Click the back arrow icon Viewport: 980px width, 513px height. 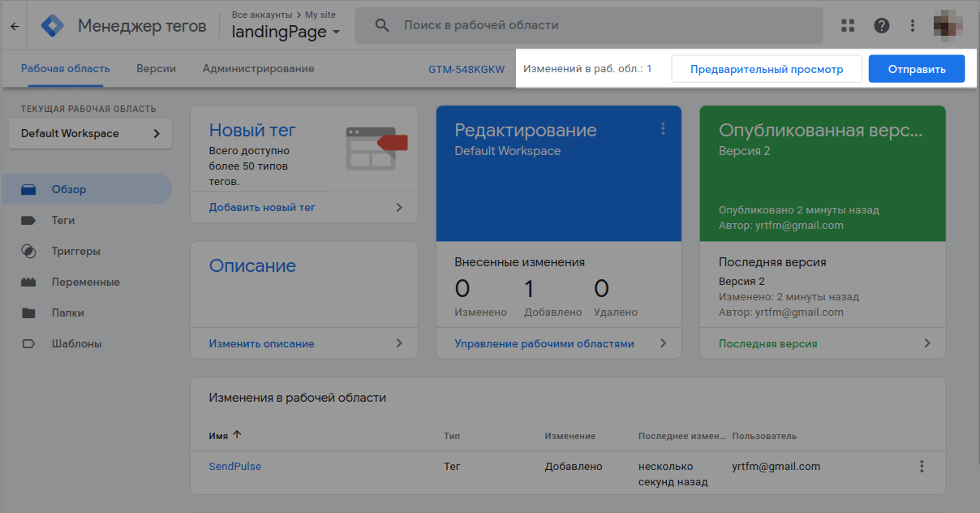[x=15, y=26]
